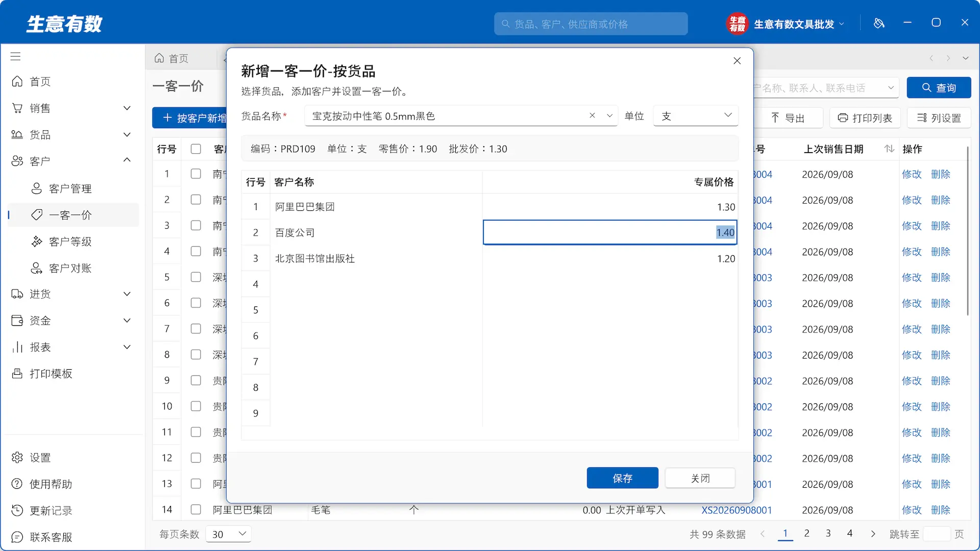Collapse the 客户 sidebar section
This screenshot has height=551, width=980.
[127, 160]
